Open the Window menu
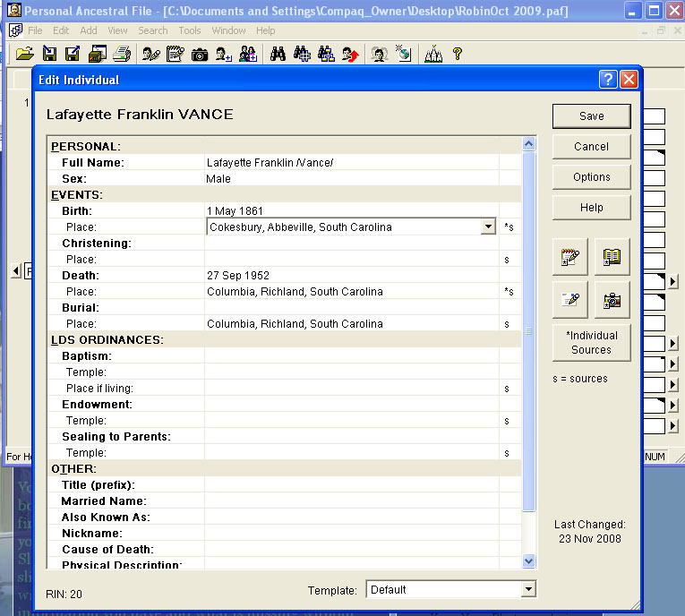The width and height of the screenshot is (685, 616). 228,30
